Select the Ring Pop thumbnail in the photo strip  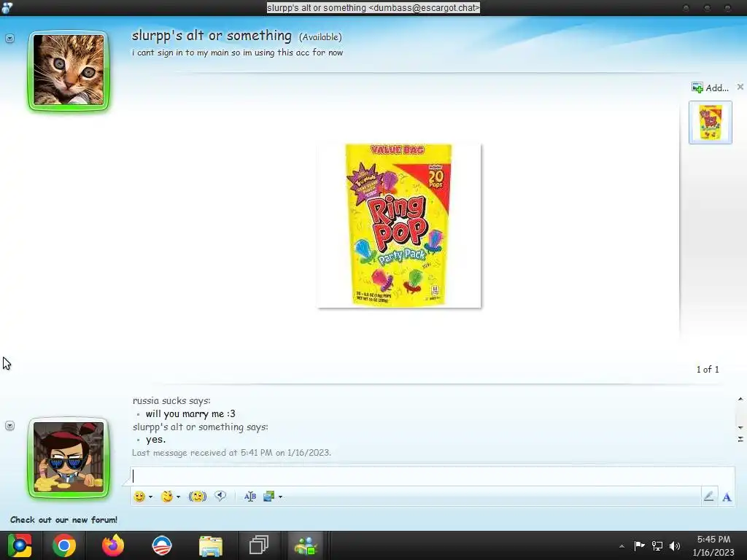[x=711, y=122]
